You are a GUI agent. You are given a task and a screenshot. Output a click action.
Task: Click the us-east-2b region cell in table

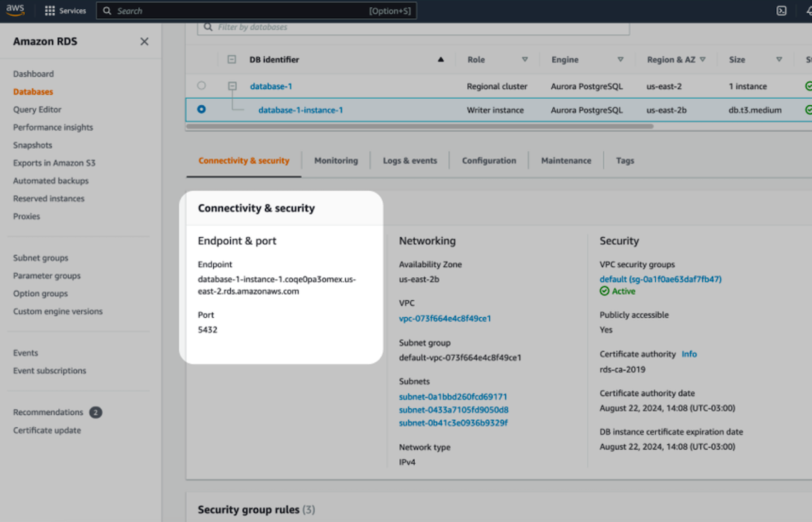667,110
